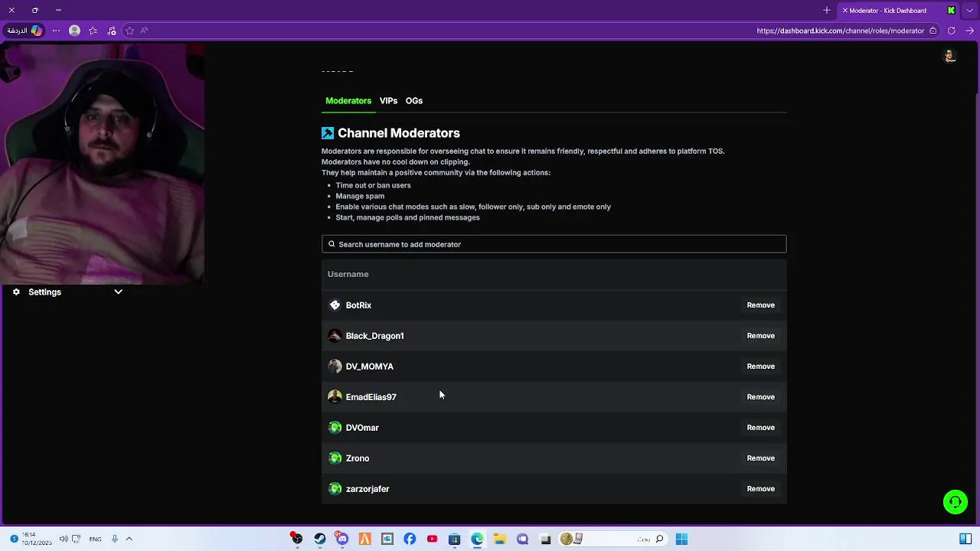The image size is (980, 551).
Task: Remove Black_Dragon1 as moderator
Action: click(x=760, y=336)
